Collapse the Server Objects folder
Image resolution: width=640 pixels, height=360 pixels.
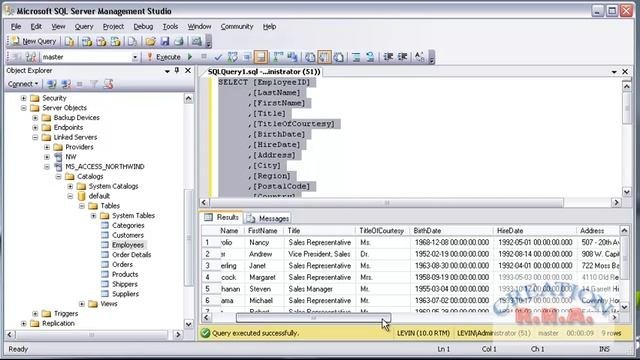[24, 108]
